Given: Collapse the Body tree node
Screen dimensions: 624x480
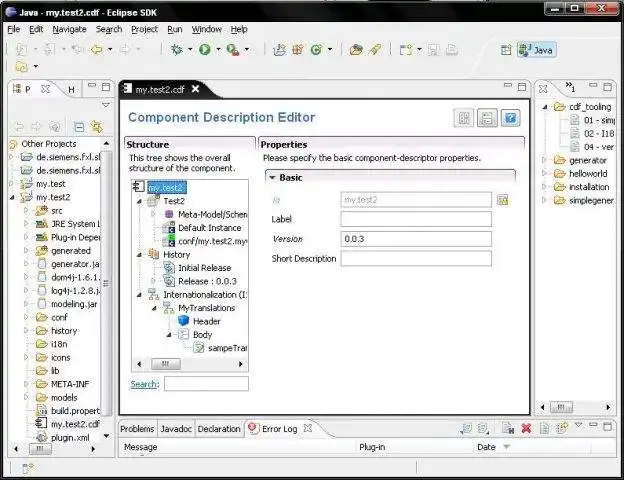Looking at the screenshot, I should [169, 335].
